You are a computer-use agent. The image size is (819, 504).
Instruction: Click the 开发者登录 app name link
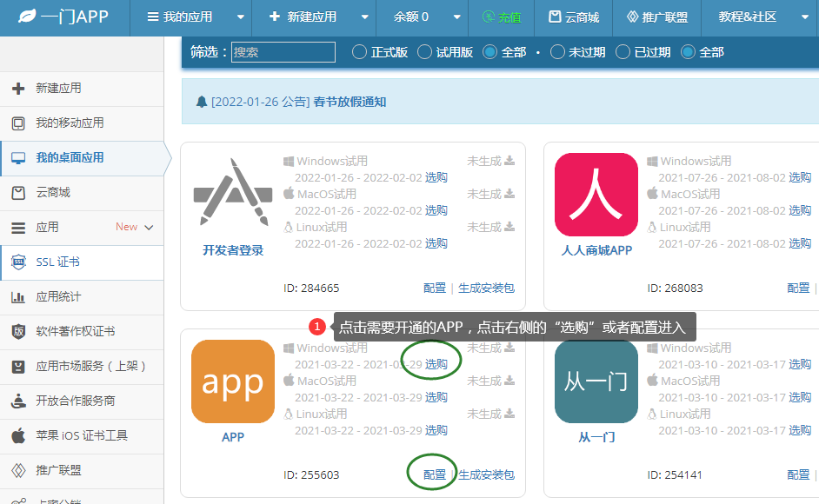pos(233,250)
